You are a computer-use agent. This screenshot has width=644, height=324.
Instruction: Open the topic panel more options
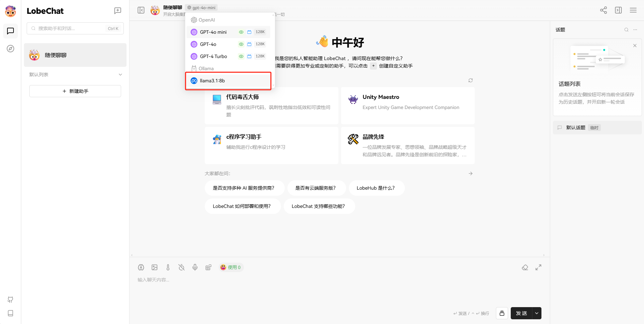tap(635, 30)
